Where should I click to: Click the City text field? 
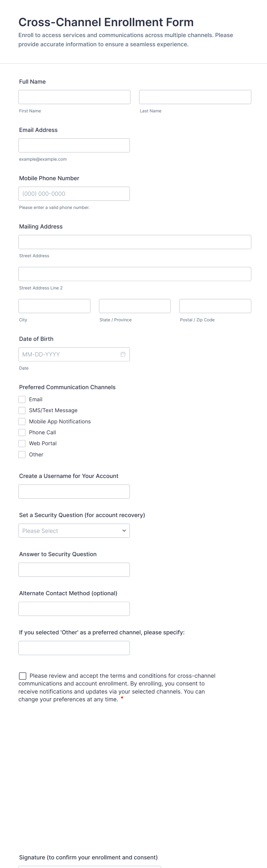click(55, 306)
